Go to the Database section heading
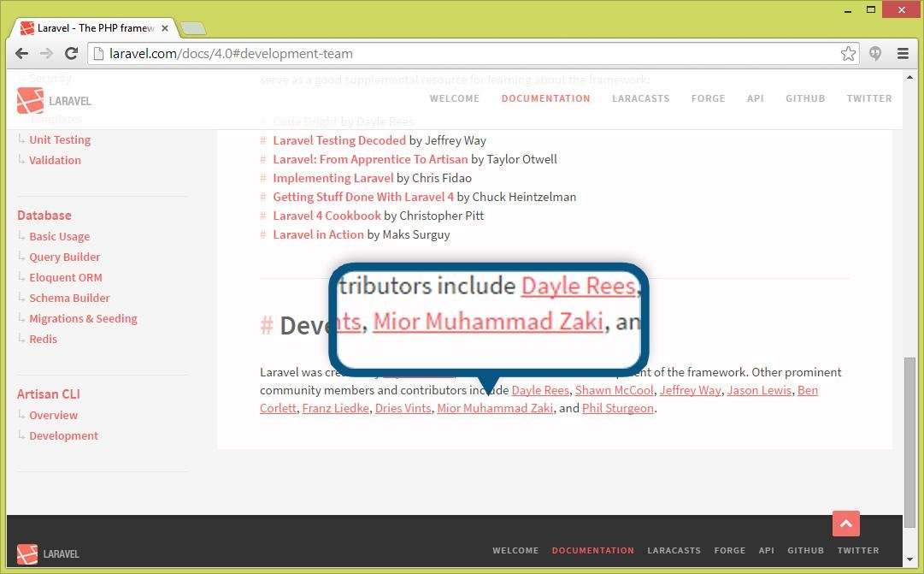 (44, 216)
